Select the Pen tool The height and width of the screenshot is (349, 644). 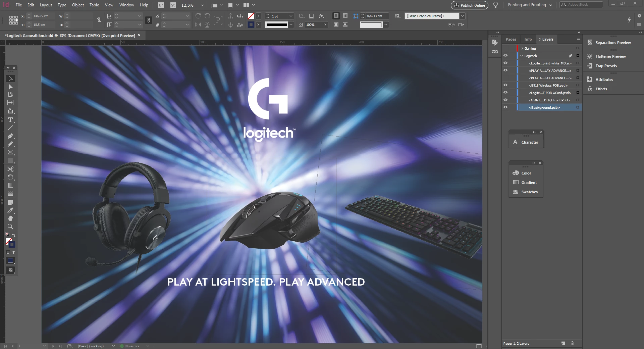[x=10, y=136]
